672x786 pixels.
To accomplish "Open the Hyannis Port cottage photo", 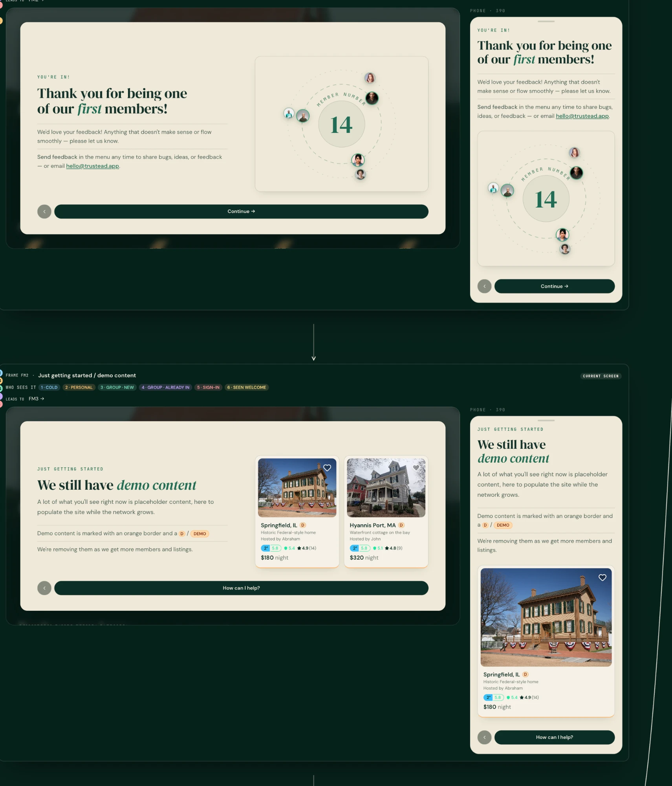I will 386,488.
